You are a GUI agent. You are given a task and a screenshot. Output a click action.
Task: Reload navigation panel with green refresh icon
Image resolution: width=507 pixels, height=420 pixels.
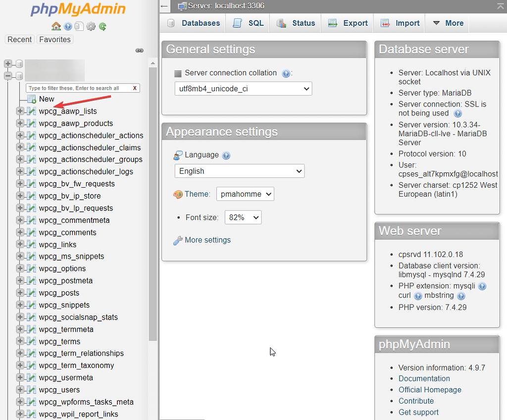tap(102, 26)
